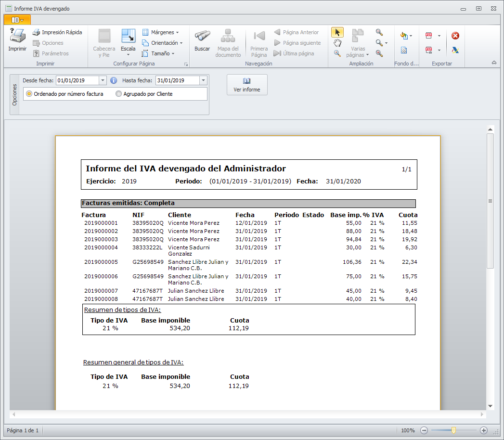Open the Hasta fecha date dropdown
The width and height of the screenshot is (504, 440).
point(203,80)
